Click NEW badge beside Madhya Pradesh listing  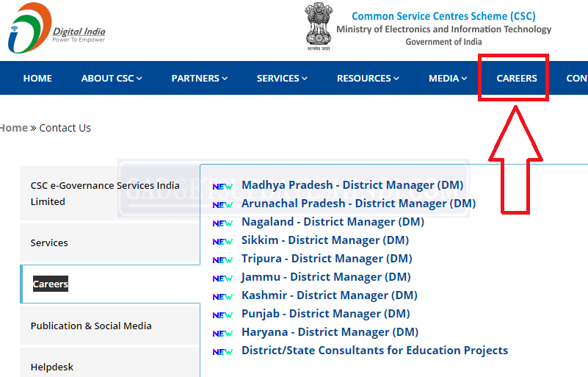click(222, 187)
